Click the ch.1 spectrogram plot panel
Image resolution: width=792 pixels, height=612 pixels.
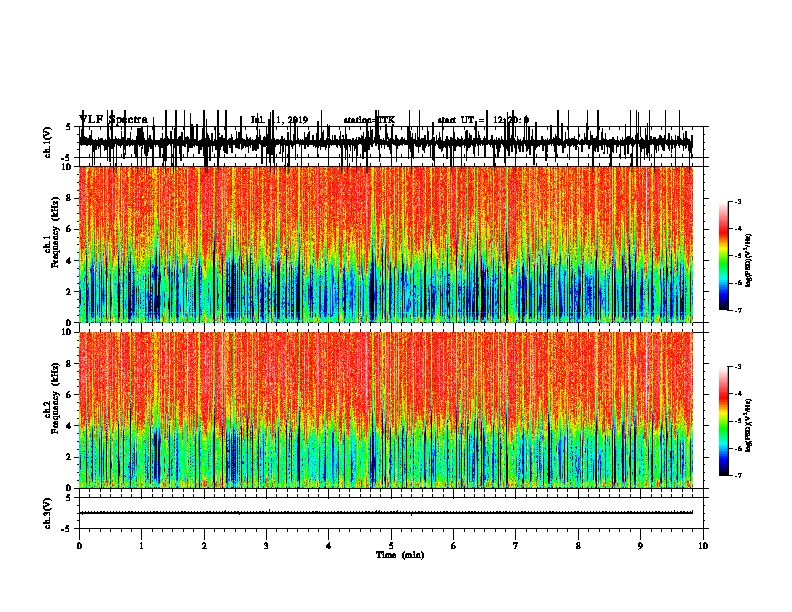pos(386,244)
